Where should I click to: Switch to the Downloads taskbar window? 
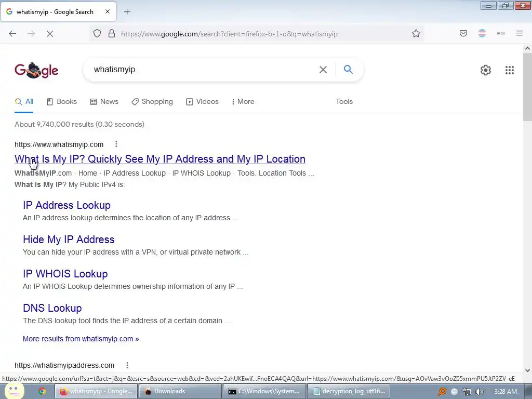(180, 391)
